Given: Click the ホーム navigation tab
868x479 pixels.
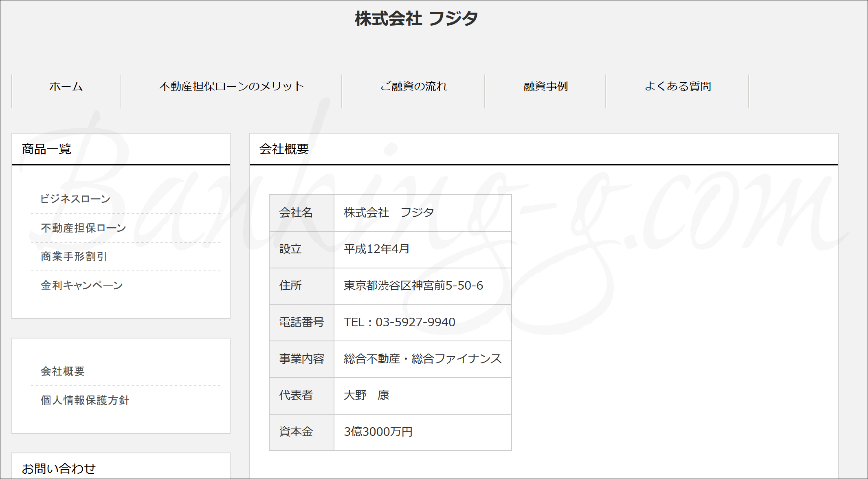Looking at the screenshot, I should [66, 86].
